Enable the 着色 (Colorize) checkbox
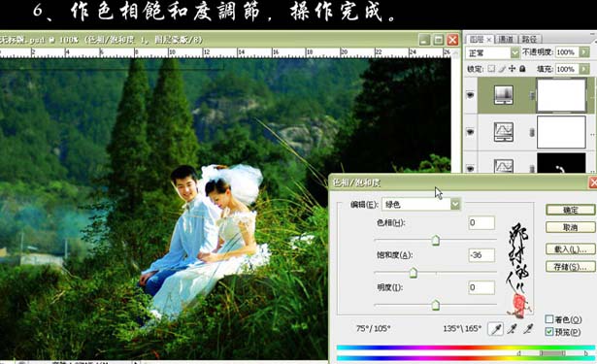597x364 pixels. [549, 319]
